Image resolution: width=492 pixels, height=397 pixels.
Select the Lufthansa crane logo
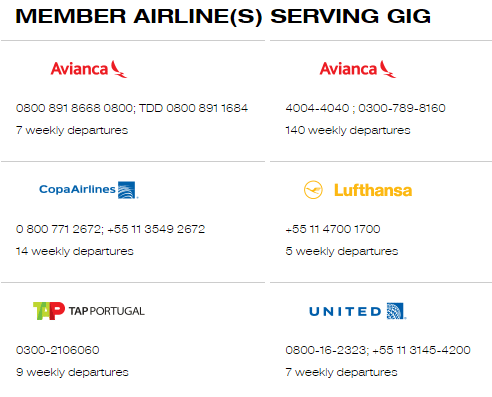313,190
